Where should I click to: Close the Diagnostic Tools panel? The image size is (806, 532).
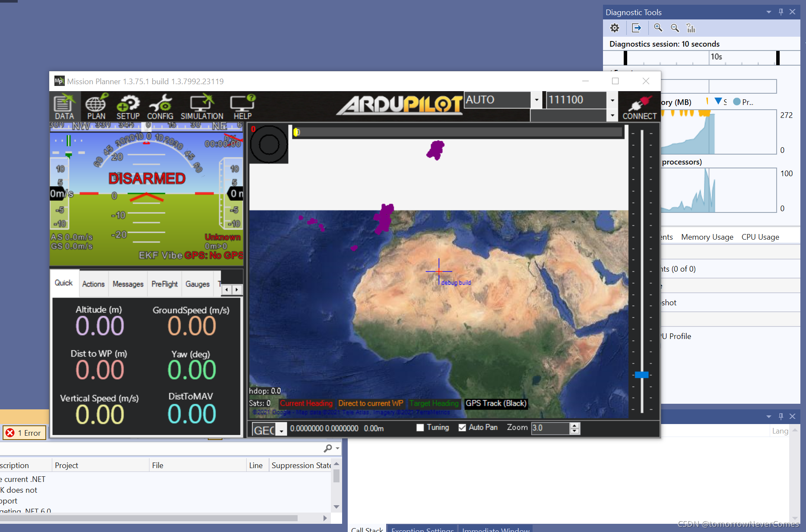click(792, 12)
